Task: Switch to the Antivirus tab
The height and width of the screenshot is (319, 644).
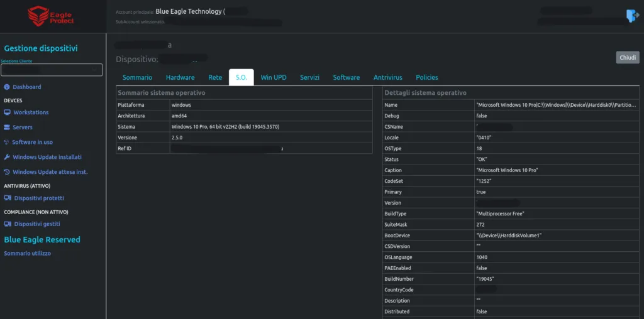Action: coord(387,77)
